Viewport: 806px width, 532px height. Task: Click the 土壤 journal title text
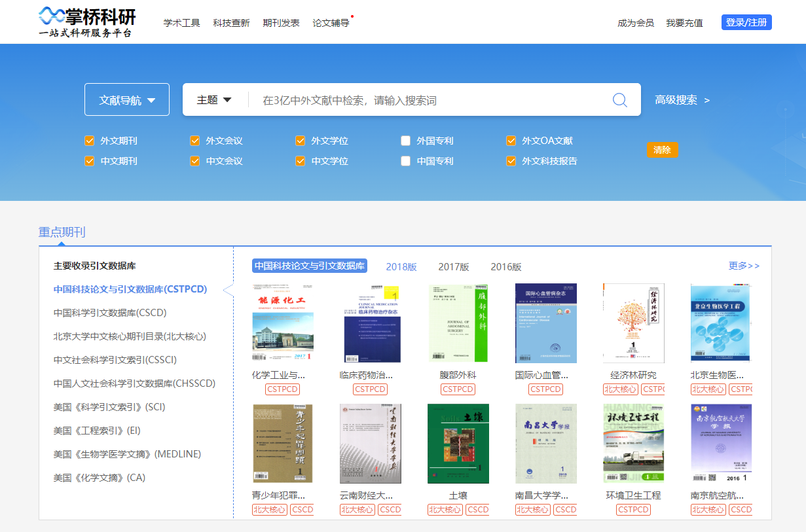458,495
